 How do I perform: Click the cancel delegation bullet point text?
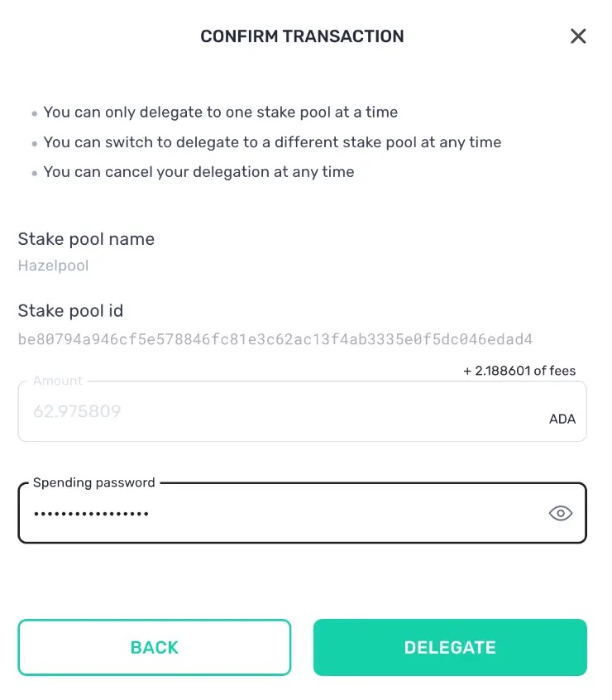click(x=198, y=171)
